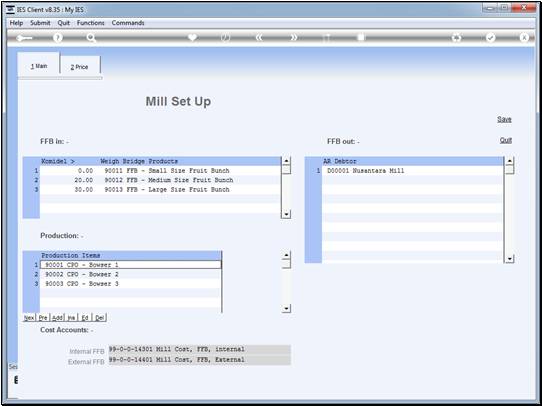
Task: Click the heart favorites icon
Action: coord(192,38)
